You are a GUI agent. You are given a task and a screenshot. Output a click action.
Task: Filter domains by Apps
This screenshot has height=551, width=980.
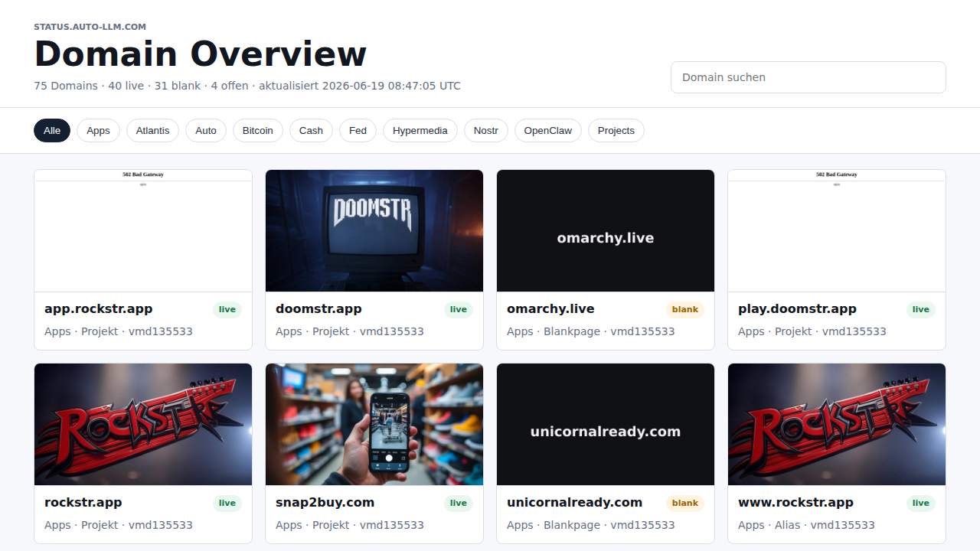[98, 130]
